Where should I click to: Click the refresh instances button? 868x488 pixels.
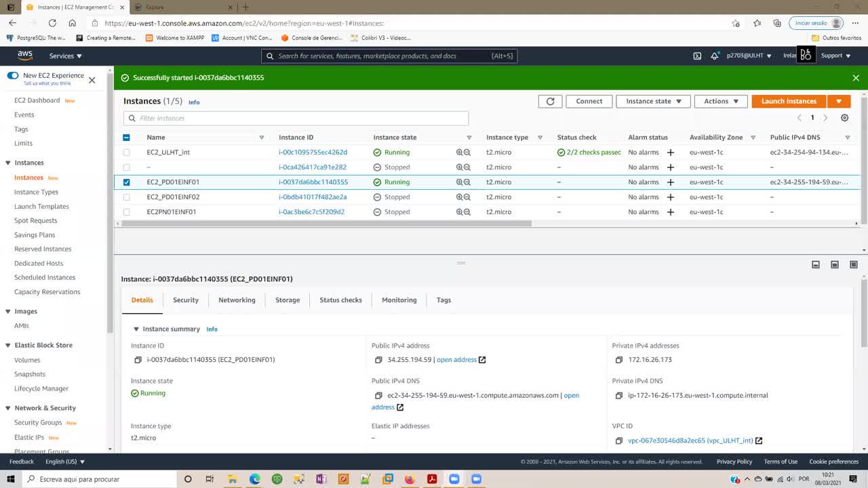(x=550, y=101)
